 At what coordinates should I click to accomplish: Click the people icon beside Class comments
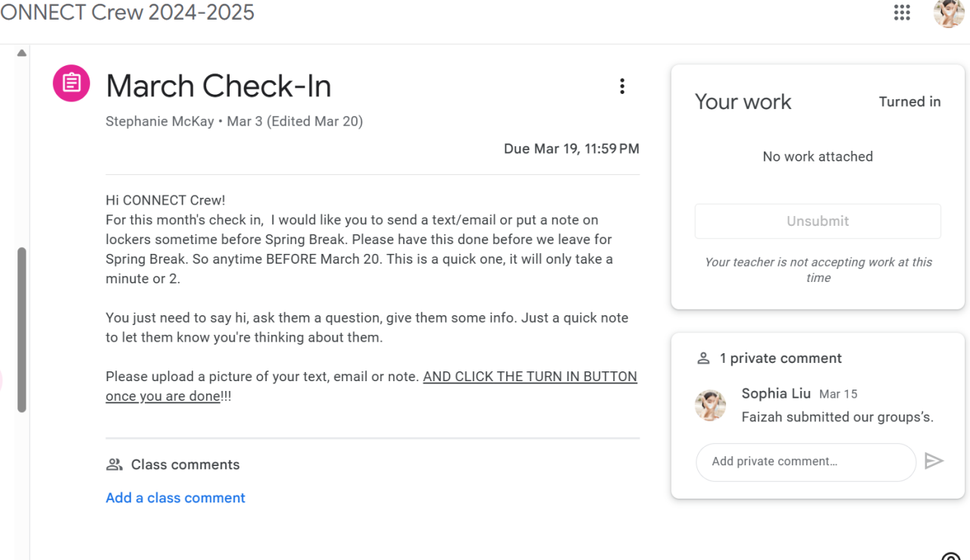(114, 465)
